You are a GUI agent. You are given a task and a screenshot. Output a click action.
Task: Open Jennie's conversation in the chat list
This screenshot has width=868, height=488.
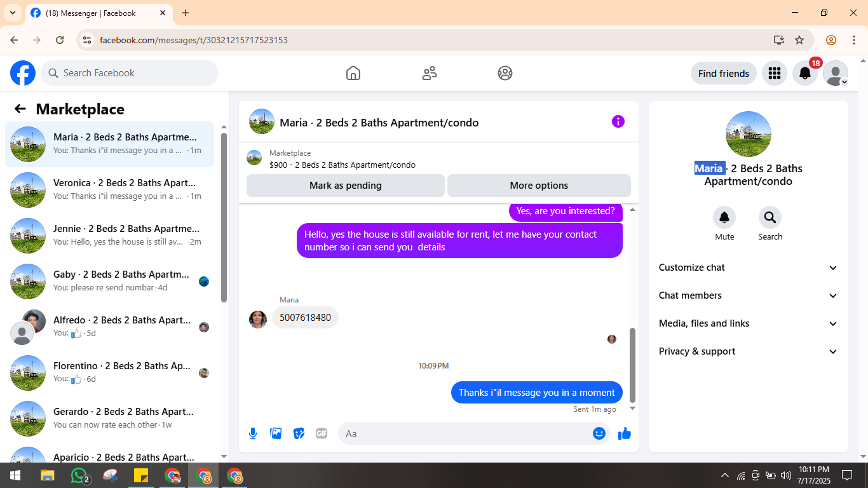click(x=109, y=236)
